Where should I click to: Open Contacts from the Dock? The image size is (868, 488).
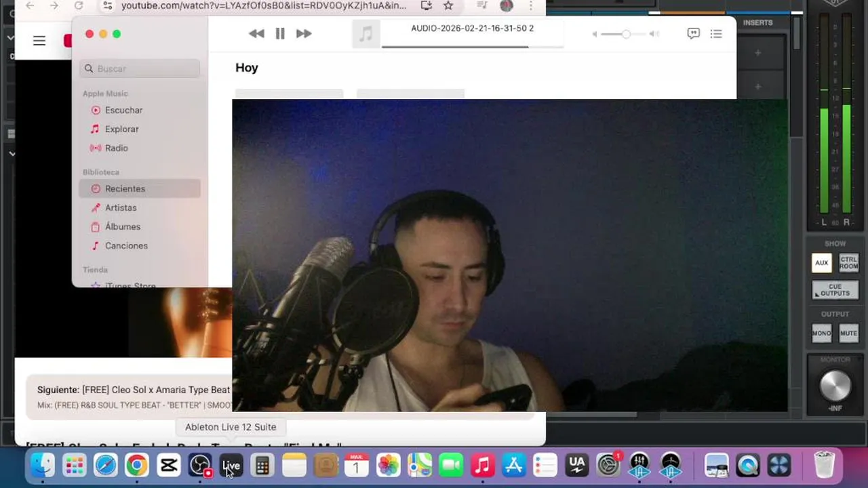(325, 465)
